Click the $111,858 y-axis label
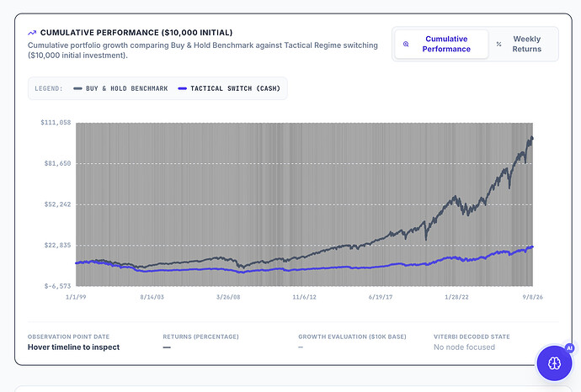 (x=56, y=123)
